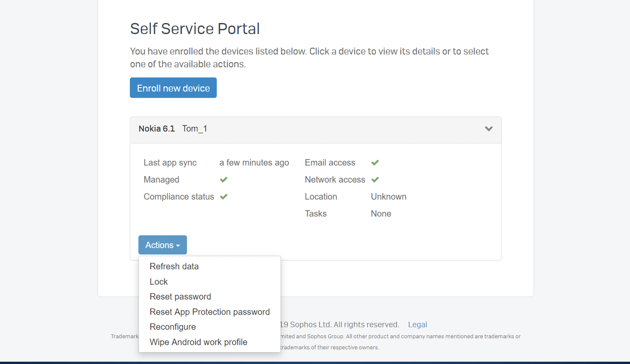The image size is (630, 364).
Task: Toggle the Actions dropdown button
Action: [162, 245]
